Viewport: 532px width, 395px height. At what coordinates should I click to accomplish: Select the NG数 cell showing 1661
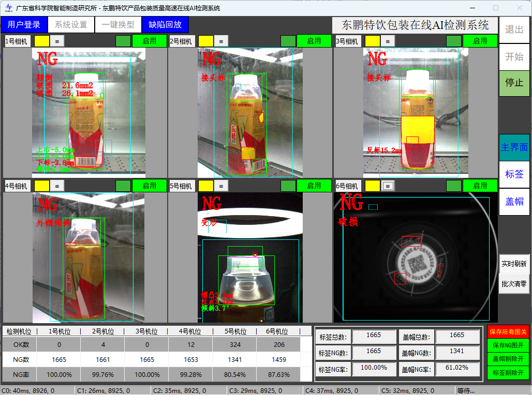(x=103, y=359)
